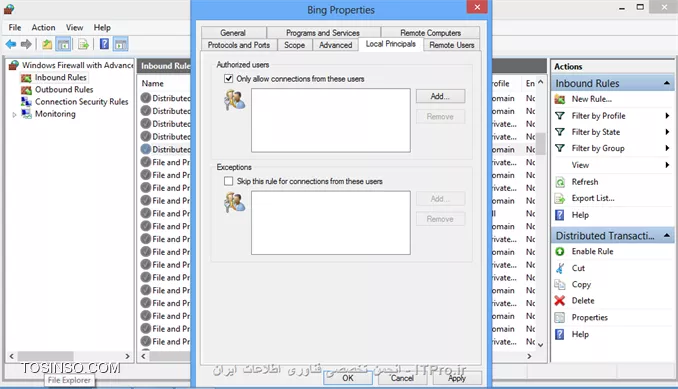Screen dimensions: 678x389
Task: Click the Filter by Group funnel icon
Action: (x=560, y=148)
